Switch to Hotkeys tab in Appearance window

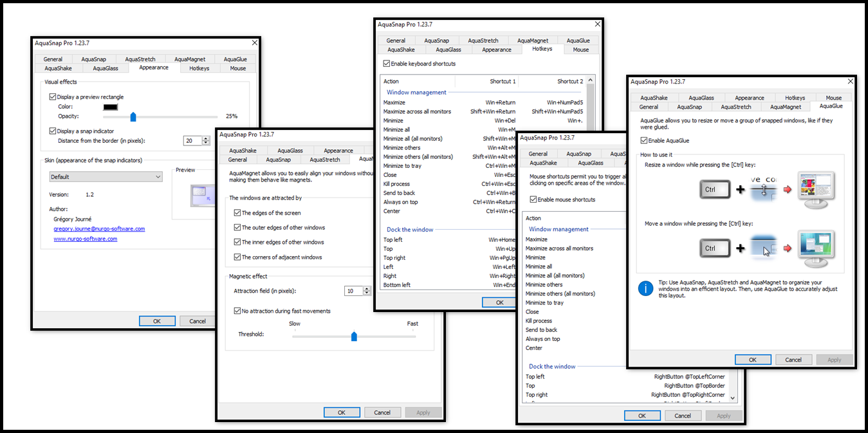(199, 68)
